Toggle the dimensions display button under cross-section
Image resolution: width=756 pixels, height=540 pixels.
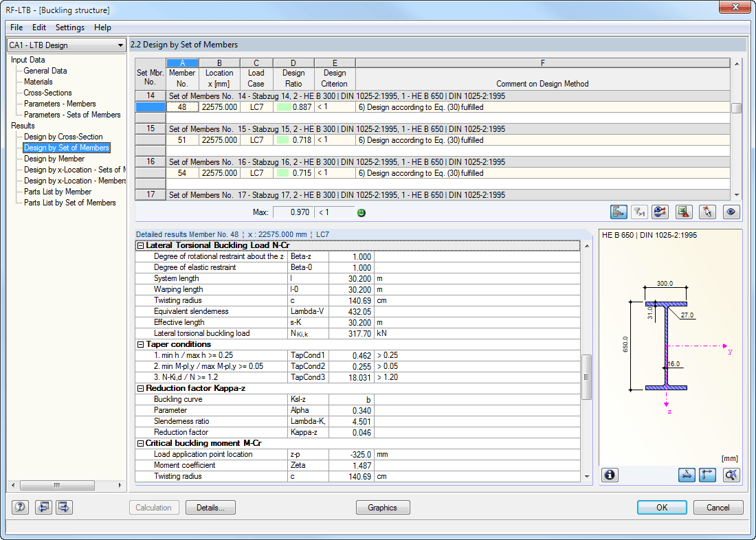point(687,475)
